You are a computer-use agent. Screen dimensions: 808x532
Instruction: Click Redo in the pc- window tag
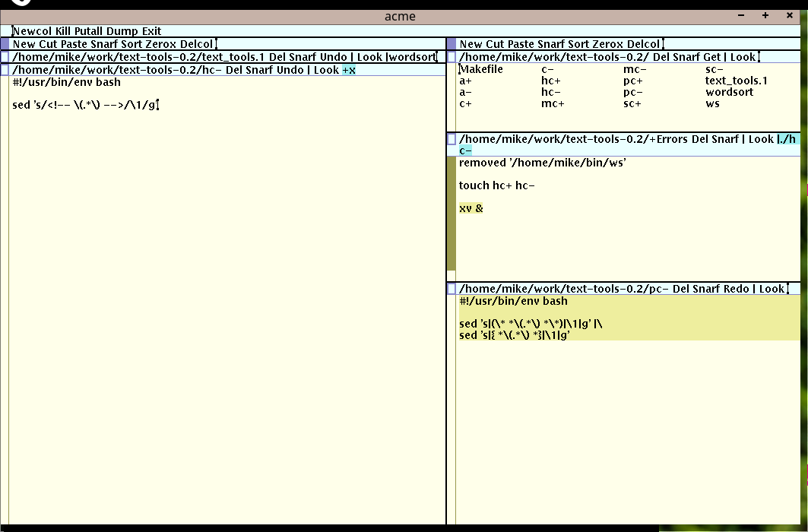pyautogui.click(x=737, y=288)
